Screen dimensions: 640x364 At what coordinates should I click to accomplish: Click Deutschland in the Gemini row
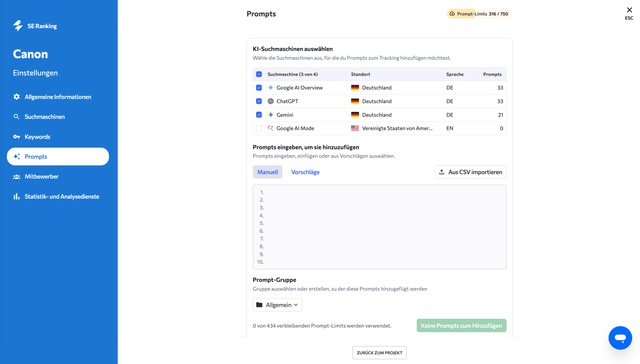(377, 115)
